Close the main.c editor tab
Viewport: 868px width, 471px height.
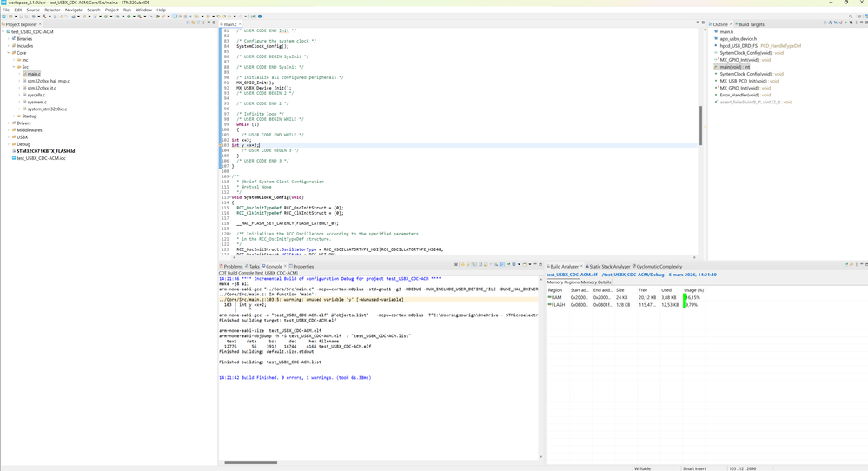click(240, 24)
